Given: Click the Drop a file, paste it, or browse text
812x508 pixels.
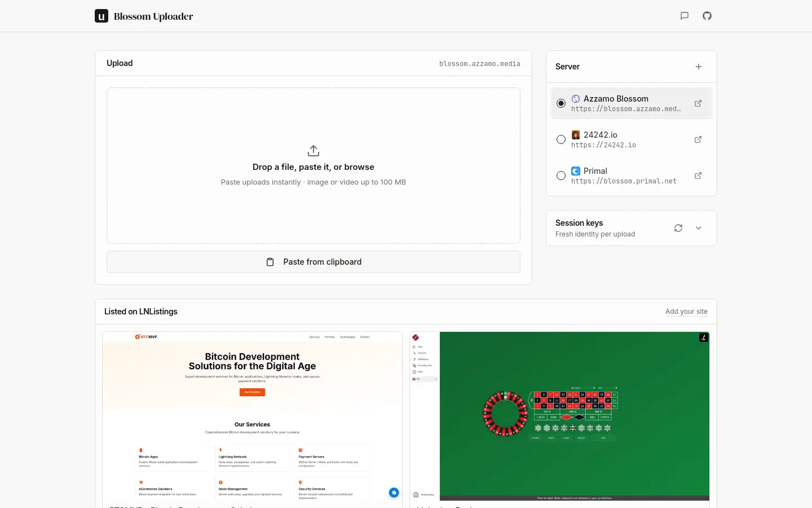Looking at the screenshot, I should (x=314, y=167).
